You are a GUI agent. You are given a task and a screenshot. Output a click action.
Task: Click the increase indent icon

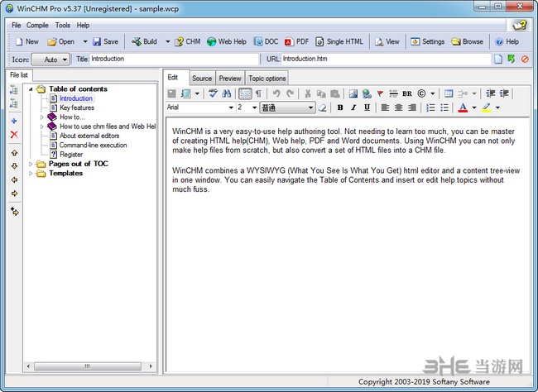pos(504,93)
